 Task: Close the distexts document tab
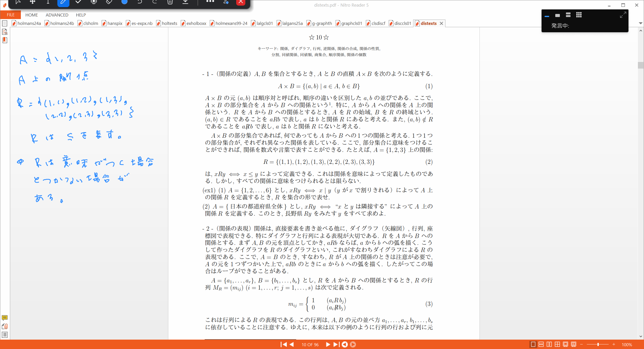(441, 23)
